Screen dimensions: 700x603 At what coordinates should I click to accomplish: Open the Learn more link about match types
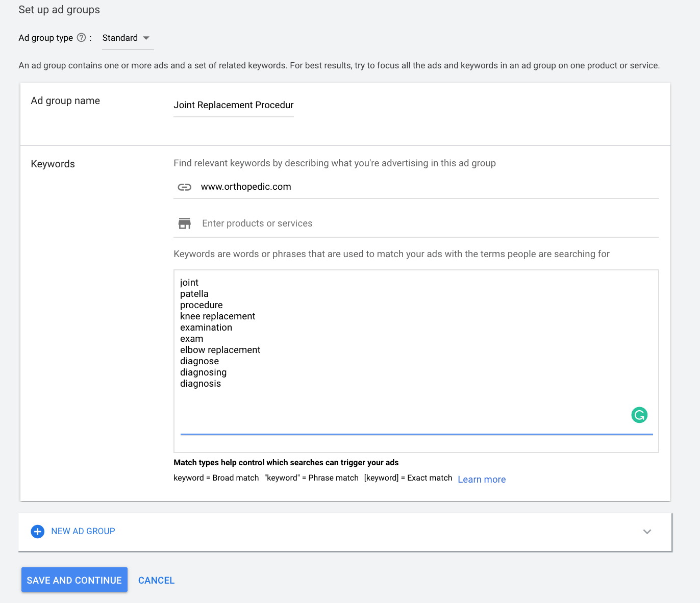[x=481, y=480]
